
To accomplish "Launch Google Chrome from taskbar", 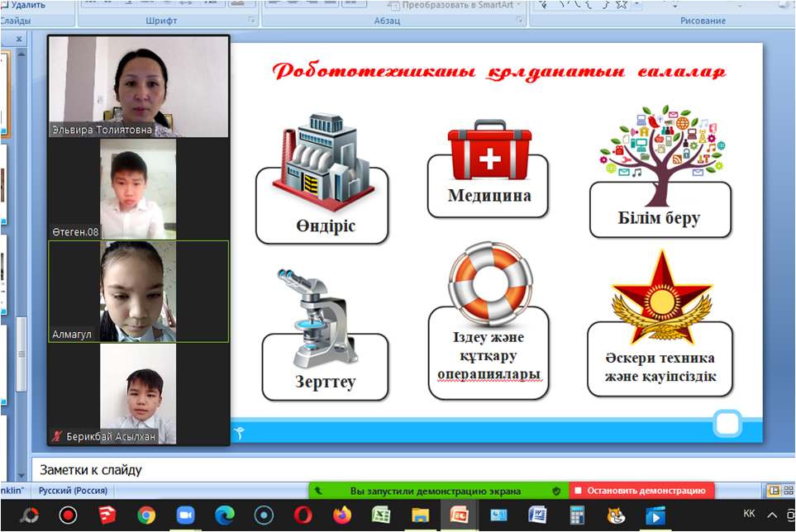I will [145, 515].
